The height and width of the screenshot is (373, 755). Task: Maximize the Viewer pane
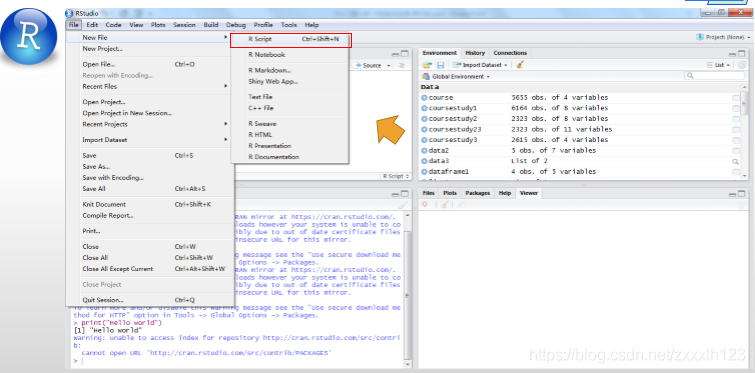(742, 194)
